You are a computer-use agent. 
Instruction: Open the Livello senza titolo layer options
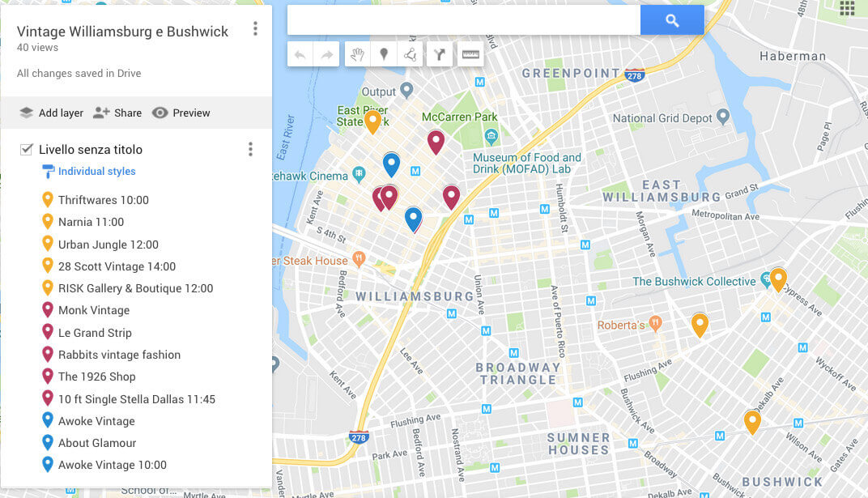tap(250, 149)
